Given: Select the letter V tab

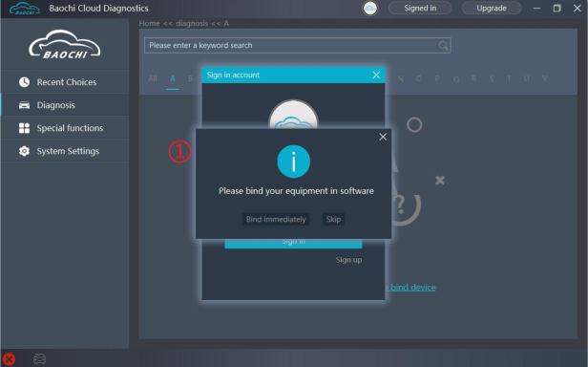Looking at the screenshot, I should point(544,78).
